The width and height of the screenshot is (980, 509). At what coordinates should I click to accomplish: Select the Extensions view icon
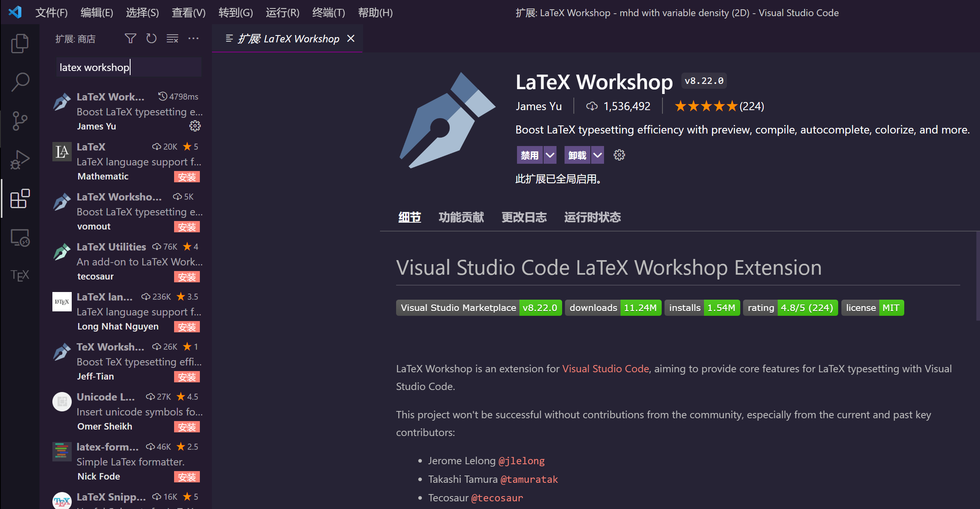point(20,198)
